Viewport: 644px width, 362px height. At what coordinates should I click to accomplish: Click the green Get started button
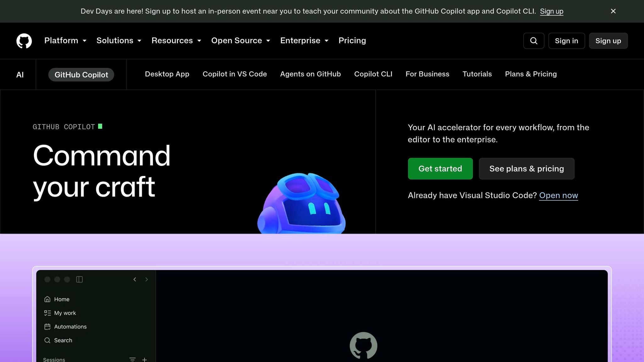point(440,169)
